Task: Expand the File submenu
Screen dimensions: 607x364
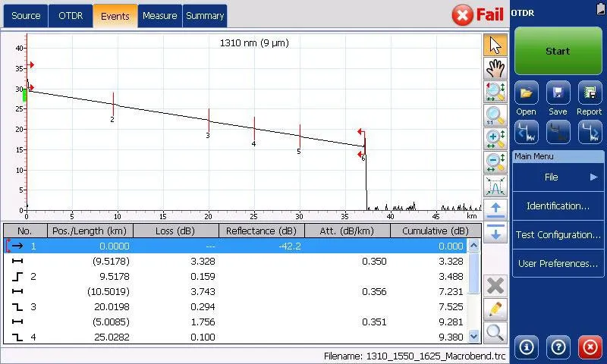Action: tap(558, 177)
